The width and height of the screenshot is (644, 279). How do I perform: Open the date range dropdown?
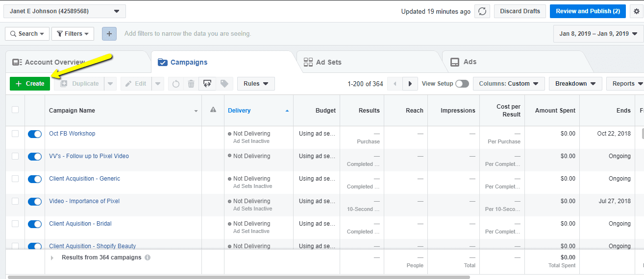pyautogui.click(x=598, y=34)
